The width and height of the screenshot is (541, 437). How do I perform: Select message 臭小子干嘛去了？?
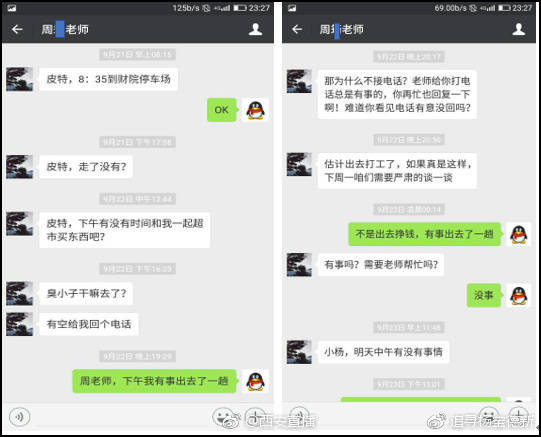click(x=86, y=294)
